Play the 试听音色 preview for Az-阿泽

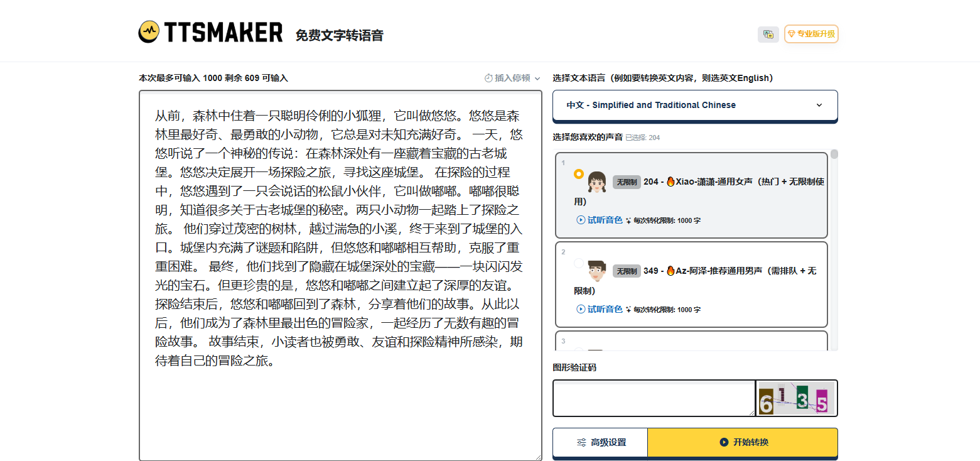tap(600, 309)
